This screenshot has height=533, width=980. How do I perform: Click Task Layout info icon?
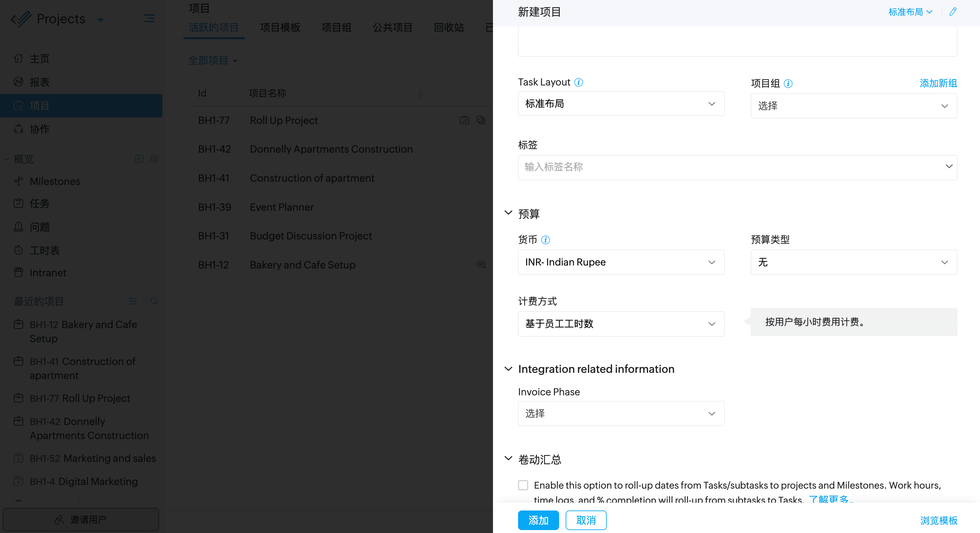578,82
